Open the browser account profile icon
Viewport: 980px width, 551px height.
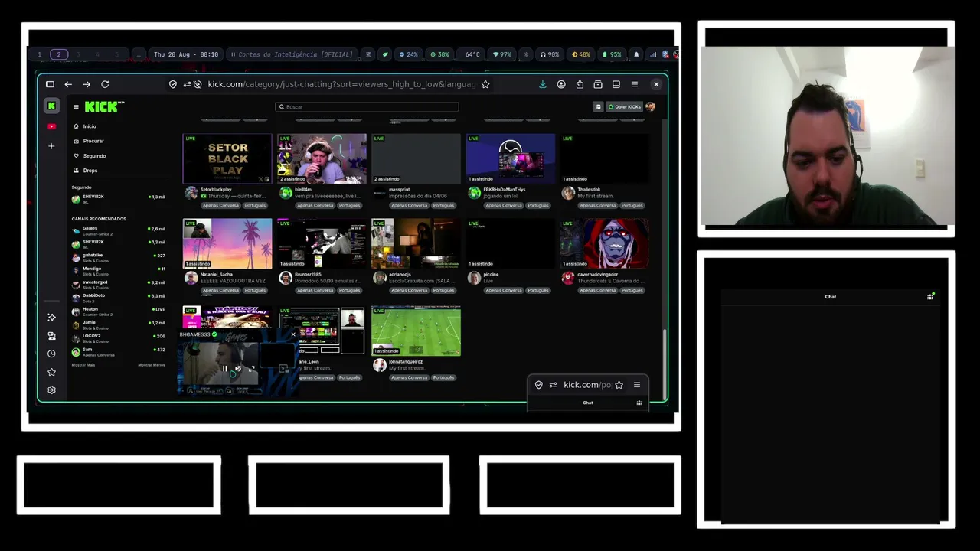561,84
